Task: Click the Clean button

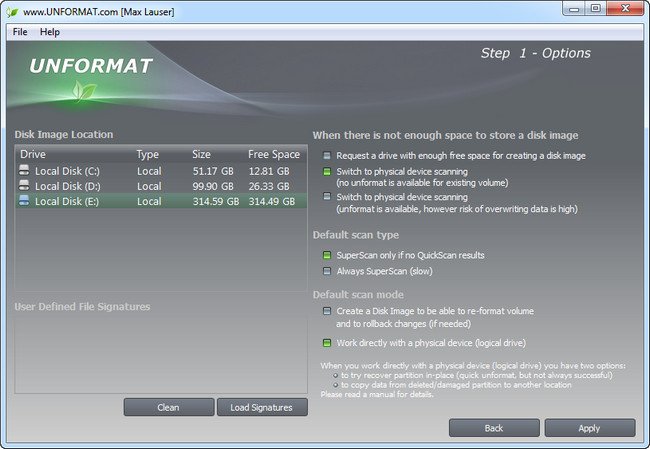Action: point(169,407)
